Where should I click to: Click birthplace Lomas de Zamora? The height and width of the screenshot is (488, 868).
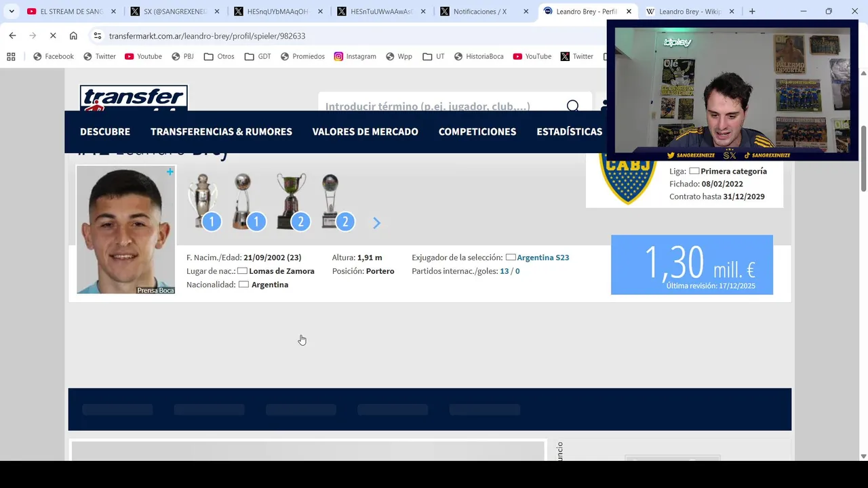[281, 271]
